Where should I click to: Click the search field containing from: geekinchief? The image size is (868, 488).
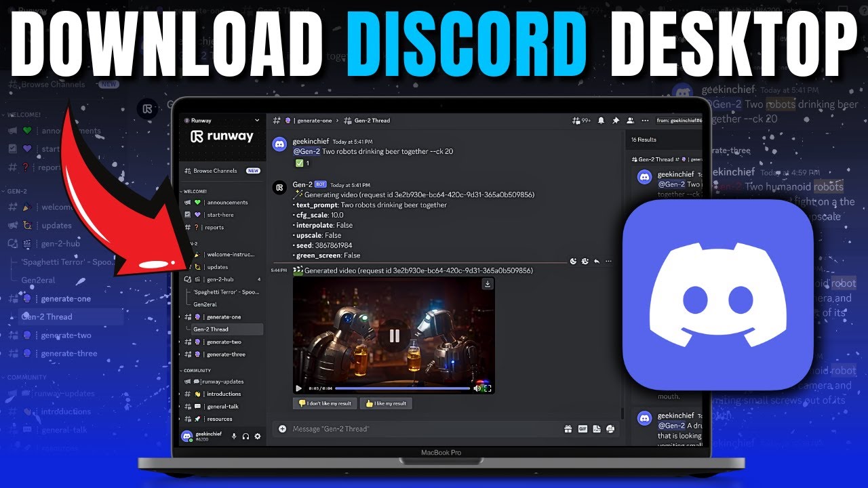click(678, 121)
